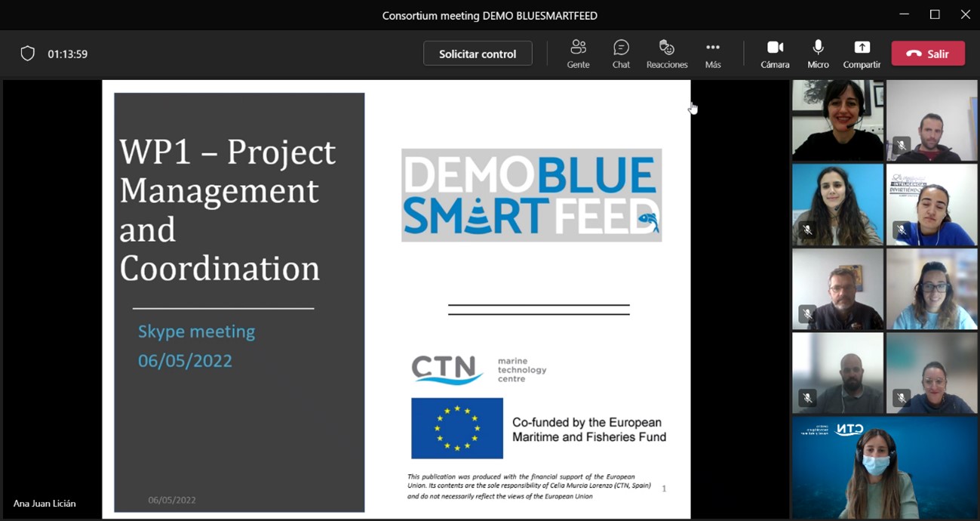This screenshot has height=521, width=980.
Task: Select the woman with long dark hair tile
Action: point(837,205)
